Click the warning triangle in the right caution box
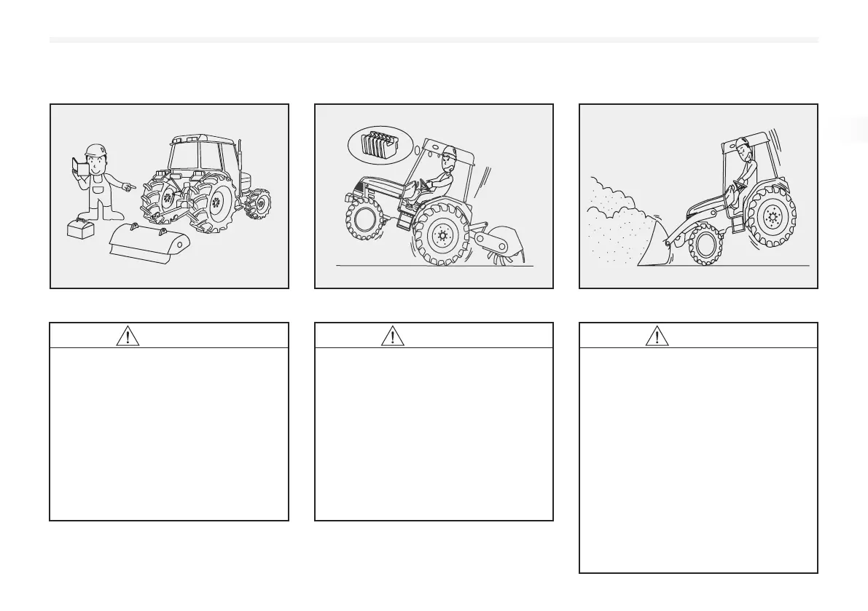Screen dimensions: 868x611 pos(657,336)
